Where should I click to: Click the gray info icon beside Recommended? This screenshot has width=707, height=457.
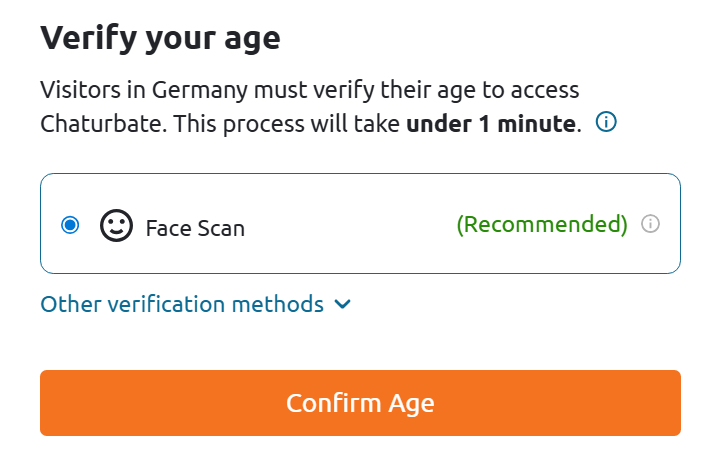tap(650, 224)
